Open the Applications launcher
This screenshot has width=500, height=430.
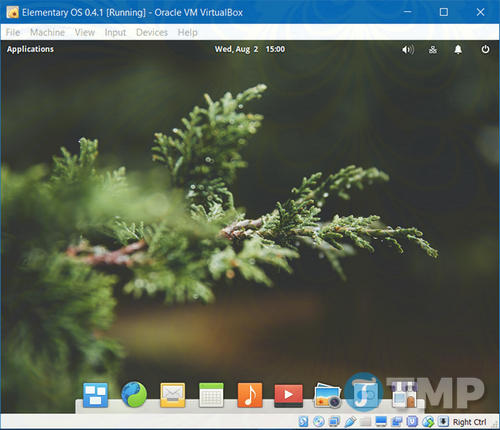pyautogui.click(x=30, y=49)
